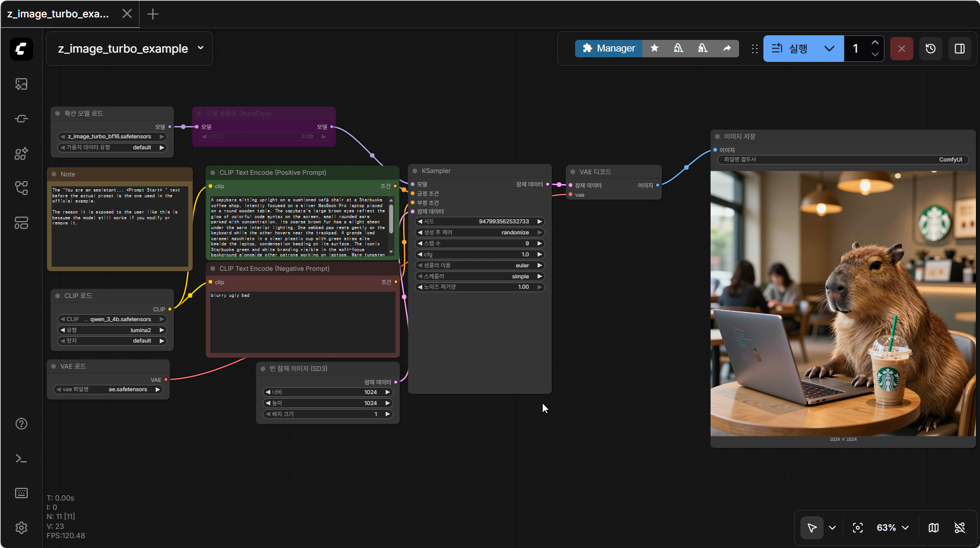
Task: Collapse the KSampler node using its title dot
Action: pos(415,171)
